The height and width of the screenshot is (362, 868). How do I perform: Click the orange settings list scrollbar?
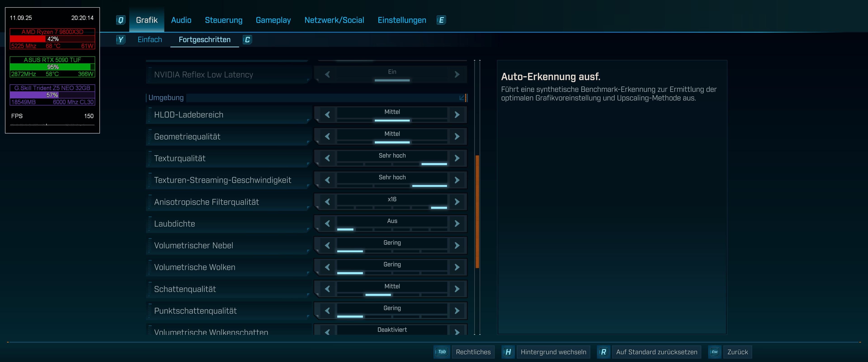(x=477, y=212)
